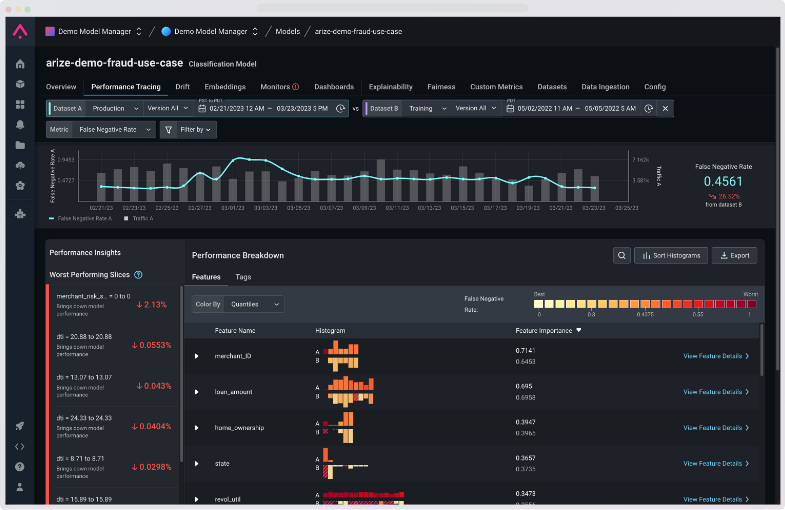The image size is (785, 510).
Task: Click the Models breadcrumb link
Action: pos(287,32)
